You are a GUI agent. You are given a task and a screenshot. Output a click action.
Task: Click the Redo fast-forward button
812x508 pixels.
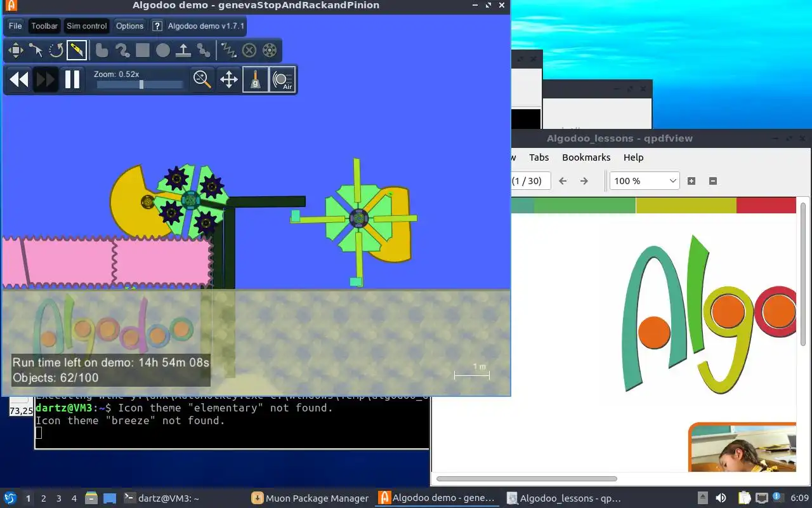[46, 79]
